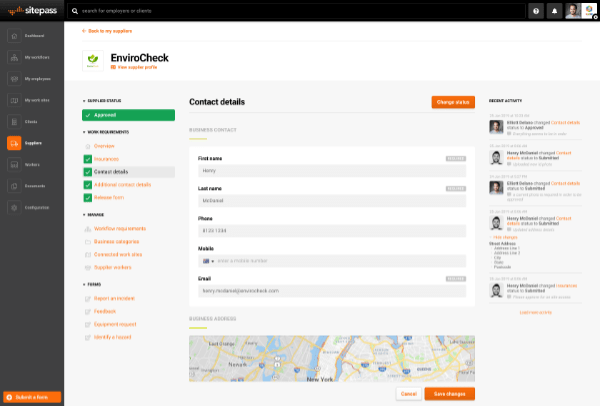Toggle the Additional contact details checkbox
This screenshot has width=600, height=406.
(x=88, y=185)
